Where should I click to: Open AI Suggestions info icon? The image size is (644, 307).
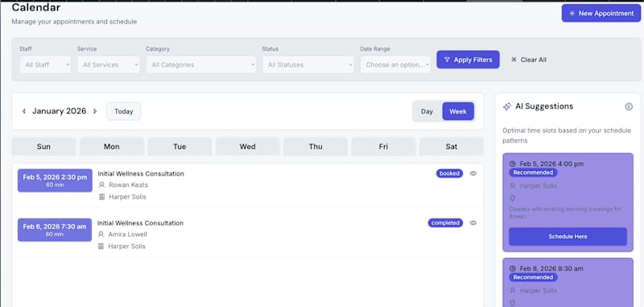pyautogui.click(x=629, y=106)
